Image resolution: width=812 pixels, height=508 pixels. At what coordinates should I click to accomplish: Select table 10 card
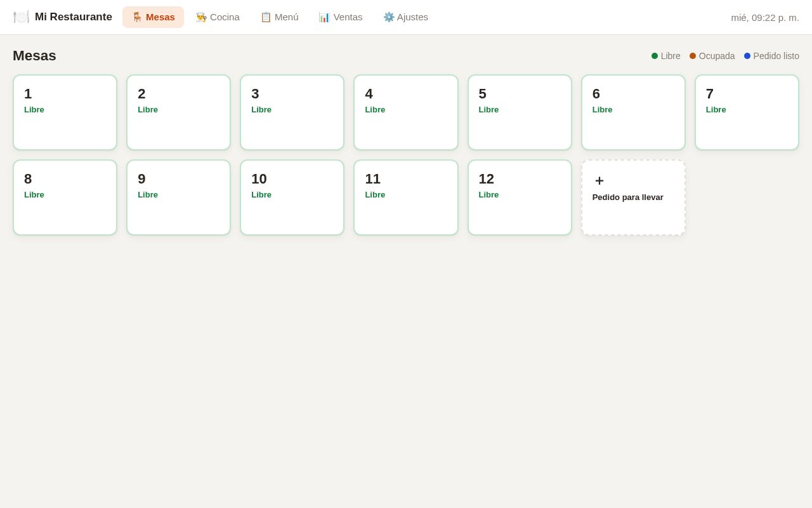(292, 197)
